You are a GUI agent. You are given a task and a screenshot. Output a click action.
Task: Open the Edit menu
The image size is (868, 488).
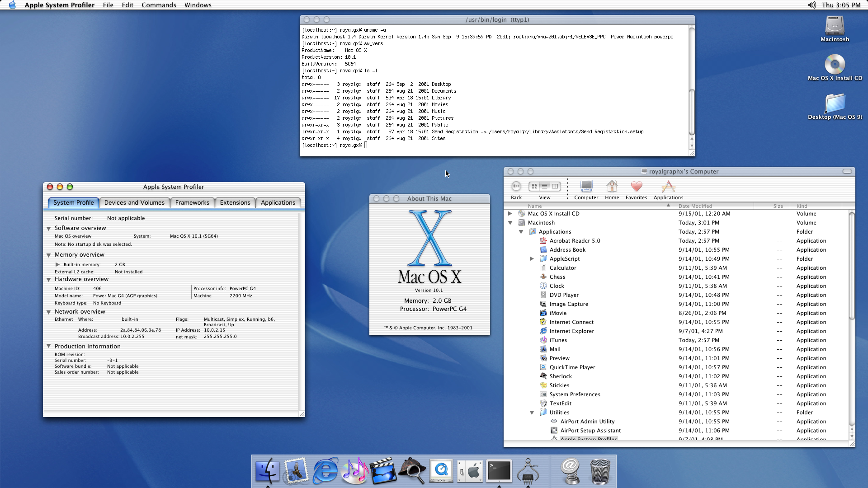tap(127, 5)
